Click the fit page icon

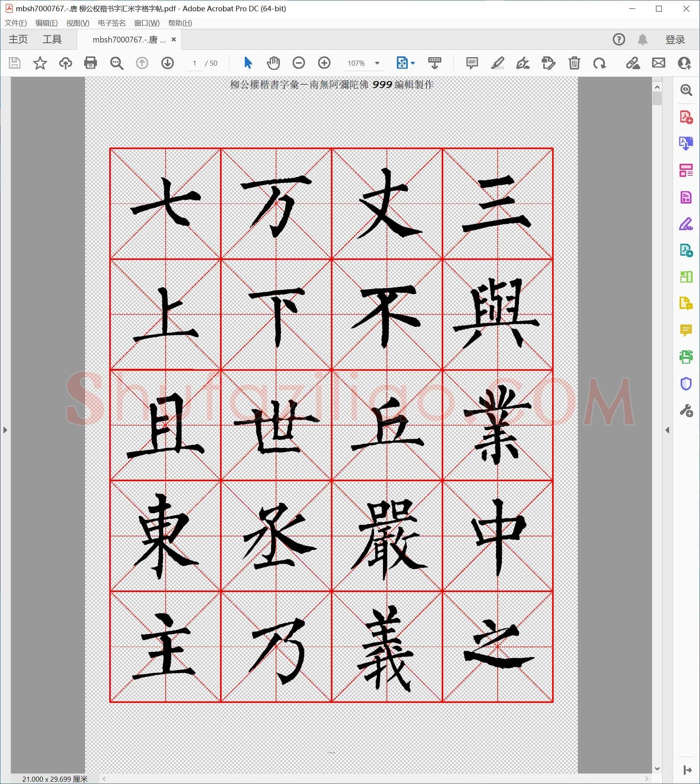coord(402,63)
